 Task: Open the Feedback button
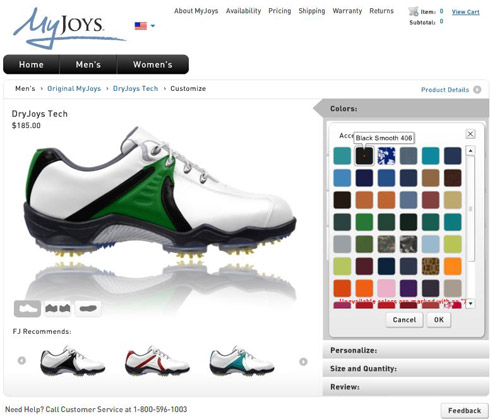click(x=464, y=410)
